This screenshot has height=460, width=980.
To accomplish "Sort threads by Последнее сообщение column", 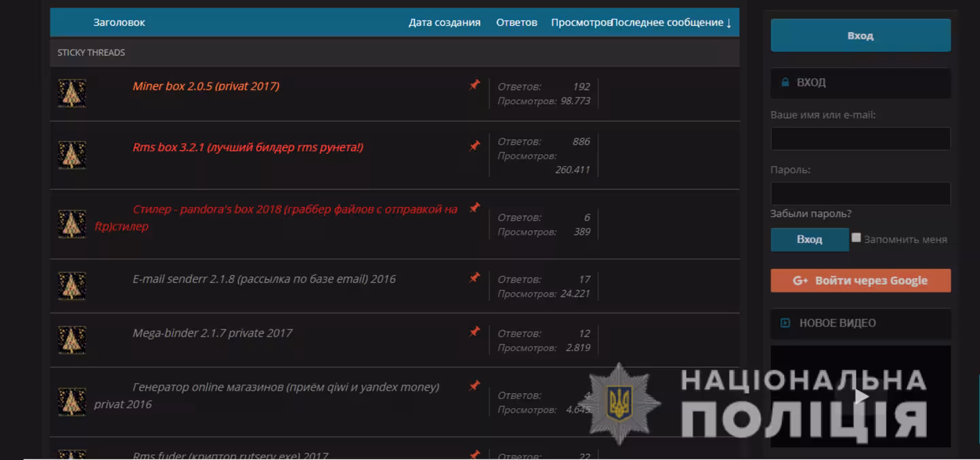I will pyautogui.click(x=671, y=22).
